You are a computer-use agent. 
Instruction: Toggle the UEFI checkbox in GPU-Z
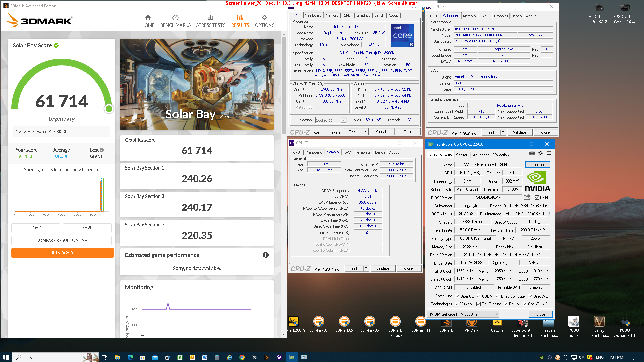pyautogui.click(x=537, y=198)
